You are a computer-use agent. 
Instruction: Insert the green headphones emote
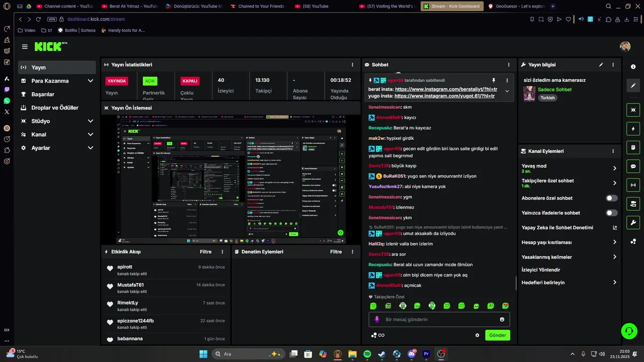pos(432,306)
